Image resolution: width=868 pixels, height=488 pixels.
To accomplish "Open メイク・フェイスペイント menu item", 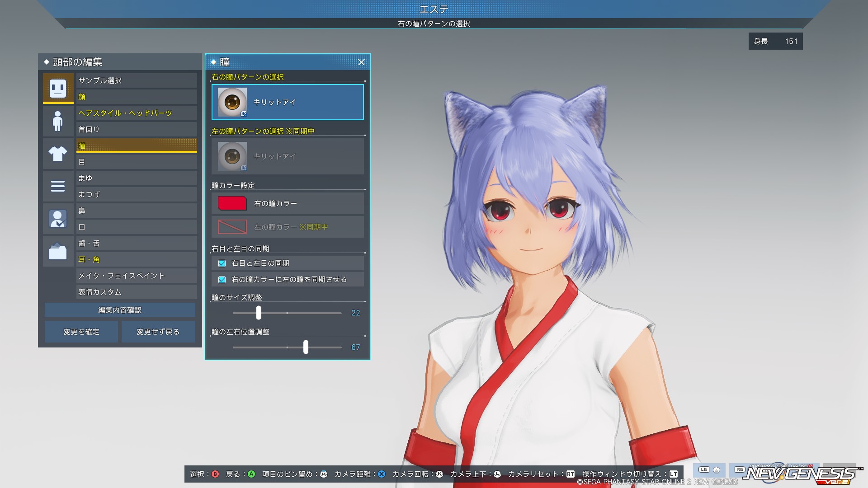I will 137,276.
